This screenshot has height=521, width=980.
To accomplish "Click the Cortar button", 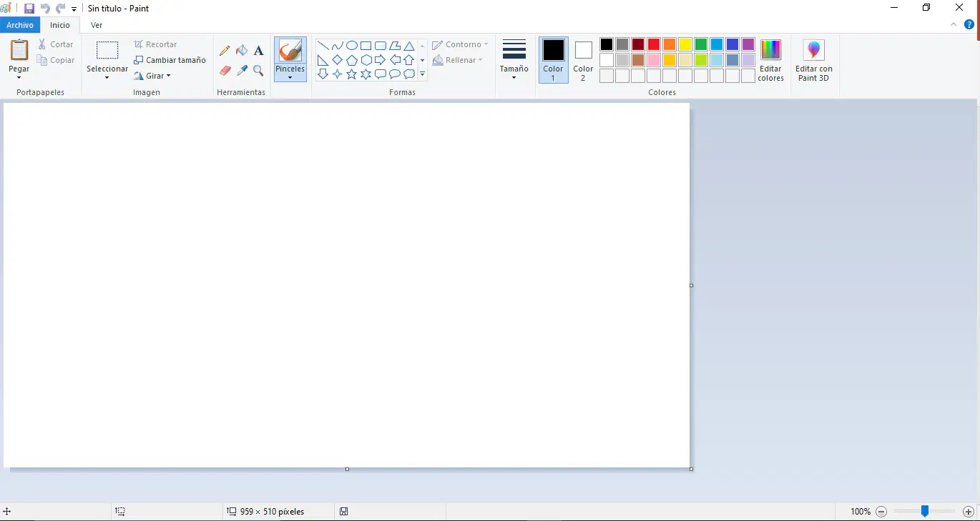I will click(56, 44).
